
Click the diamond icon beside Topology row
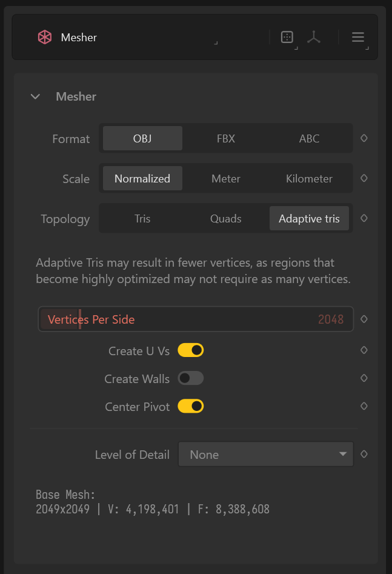(364, 218)
